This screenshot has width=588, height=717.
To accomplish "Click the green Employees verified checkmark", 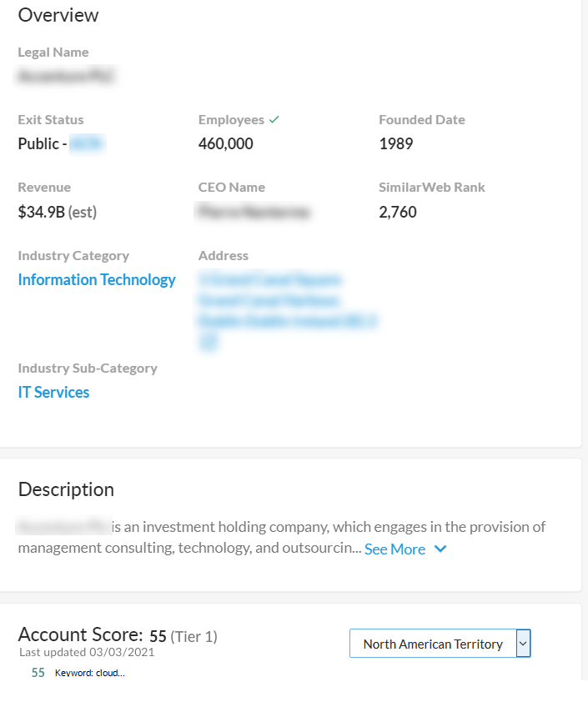I will pos(274,119).
